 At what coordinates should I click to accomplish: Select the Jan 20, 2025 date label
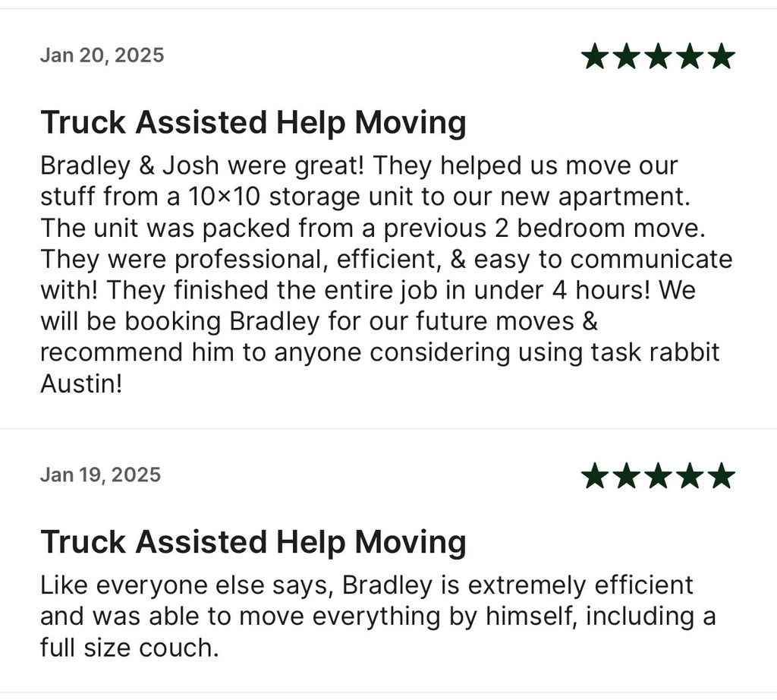[x=102, y=55]
